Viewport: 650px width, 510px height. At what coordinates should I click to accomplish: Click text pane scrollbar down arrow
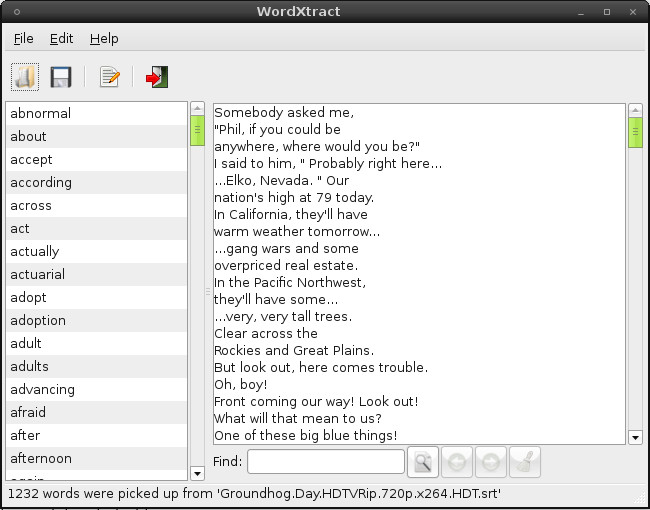click(x=635, y=437)
